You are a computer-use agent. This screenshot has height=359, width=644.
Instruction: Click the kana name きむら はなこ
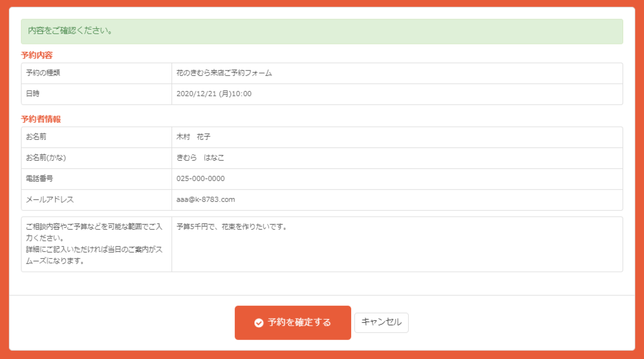click(x=201, y=158)
